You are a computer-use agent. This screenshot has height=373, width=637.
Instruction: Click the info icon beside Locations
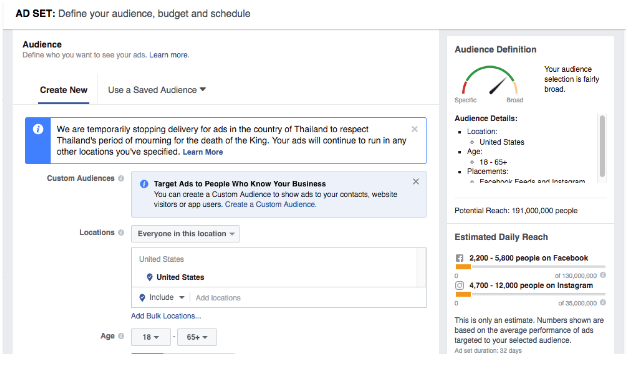(x=121, y=232)
